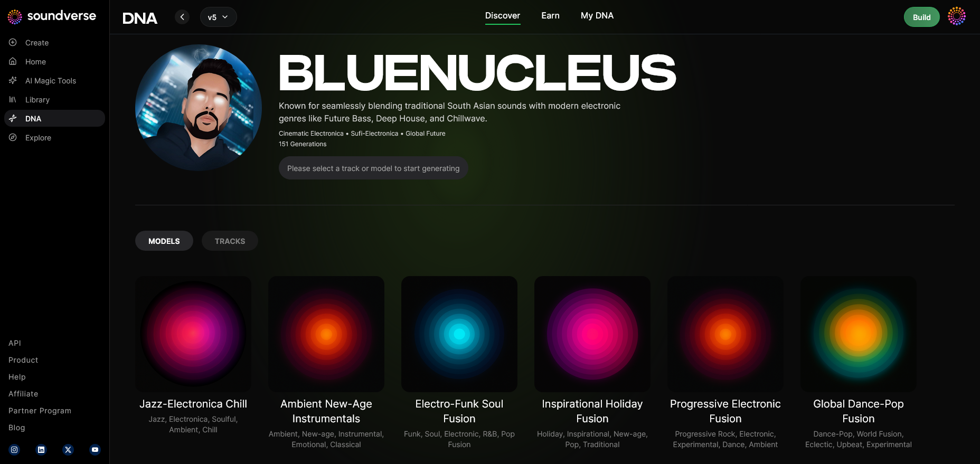Click the Create plus icon in sidebar
Image resolution: width=980 pixels, height=464 pixels.
pos(13,42)
